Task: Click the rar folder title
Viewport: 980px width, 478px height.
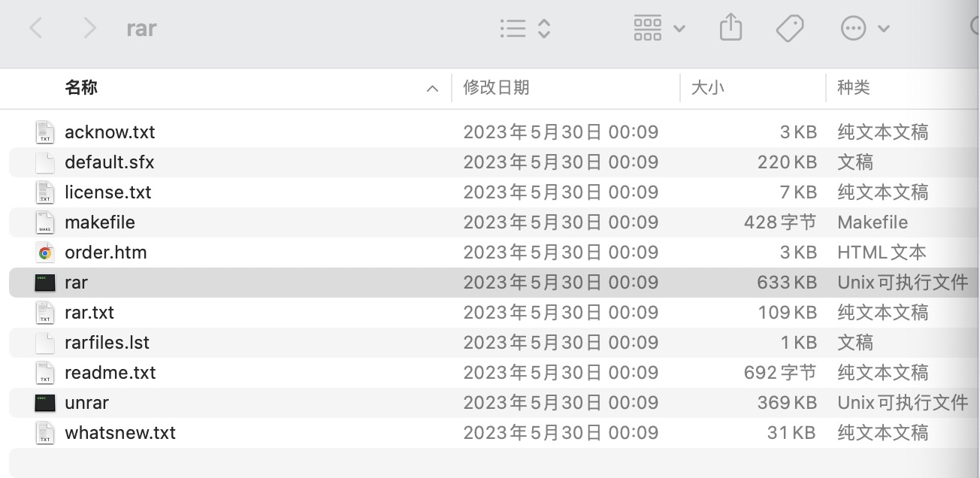Action: [x=141, y=29]
